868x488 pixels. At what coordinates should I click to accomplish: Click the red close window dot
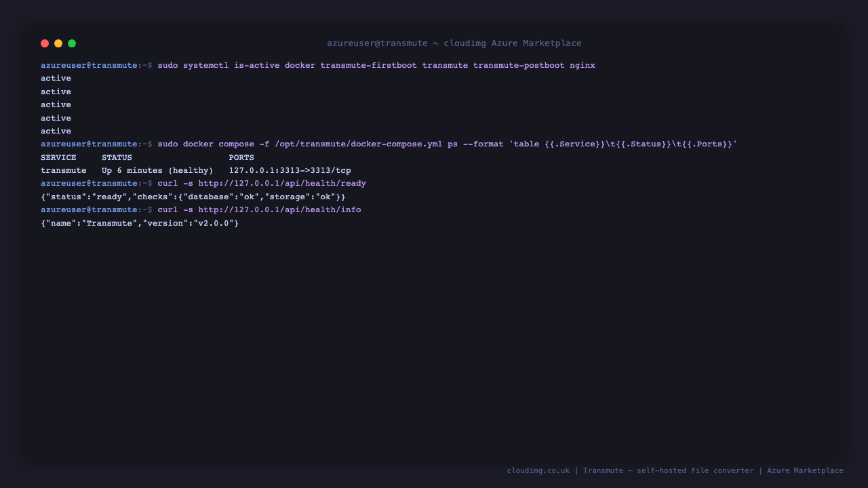coord(45,43)
